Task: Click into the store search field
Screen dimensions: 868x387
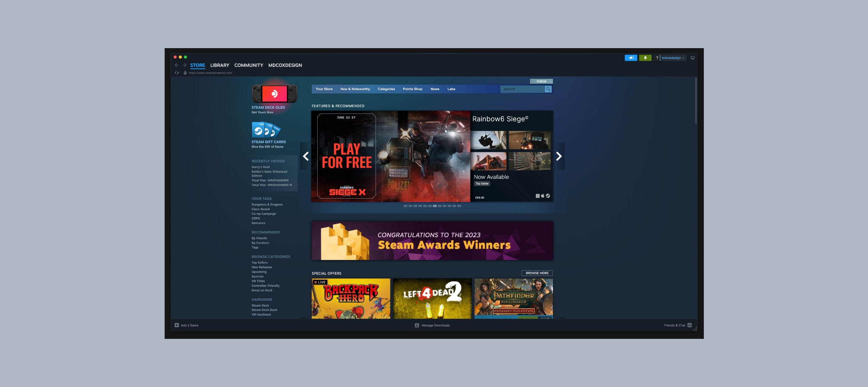Action: (523, 89)
